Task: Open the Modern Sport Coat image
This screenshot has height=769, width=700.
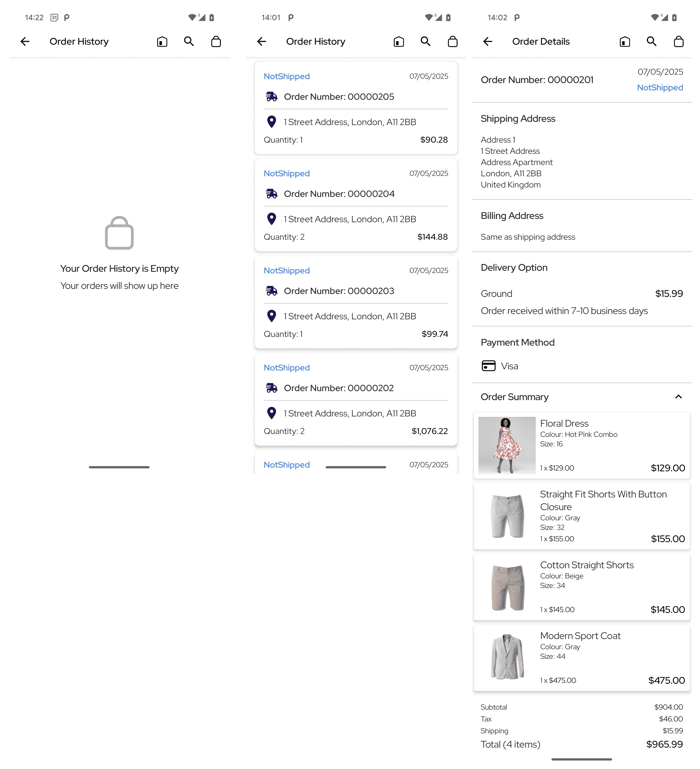Action: [x=507, y=658]
